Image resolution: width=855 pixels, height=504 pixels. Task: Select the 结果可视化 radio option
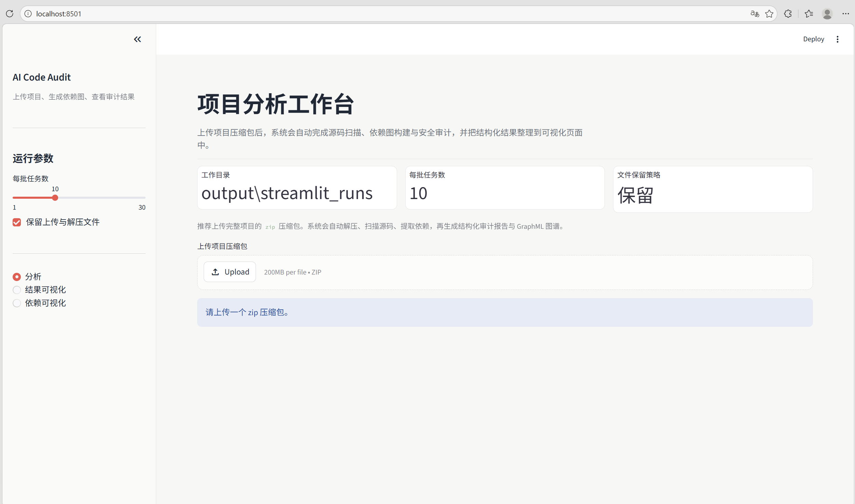pos(17,290)
